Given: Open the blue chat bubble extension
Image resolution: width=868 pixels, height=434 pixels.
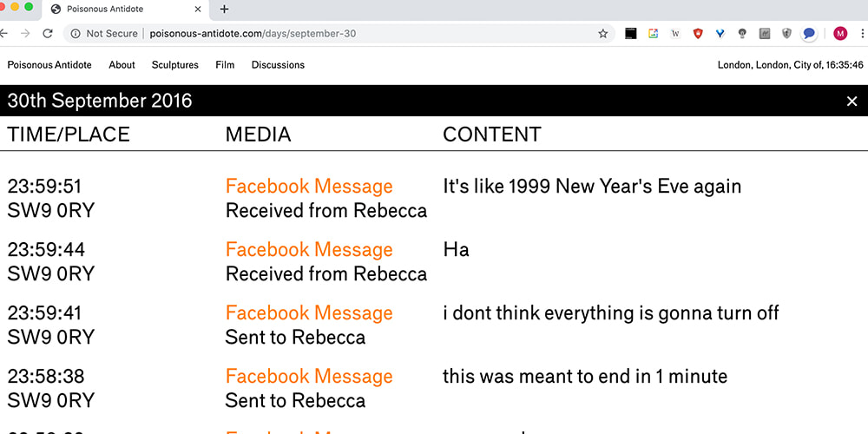Looking at the screenshot, I should click(809, 34).
